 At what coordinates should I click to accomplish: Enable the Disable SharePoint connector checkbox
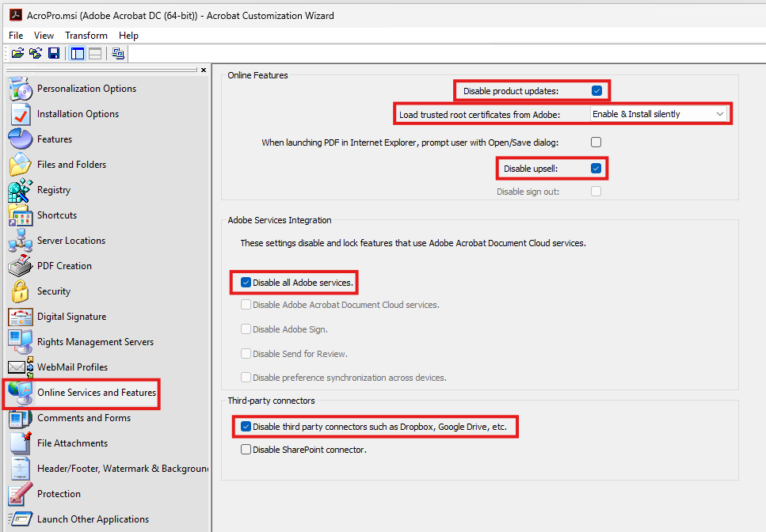tap(246, 450)
